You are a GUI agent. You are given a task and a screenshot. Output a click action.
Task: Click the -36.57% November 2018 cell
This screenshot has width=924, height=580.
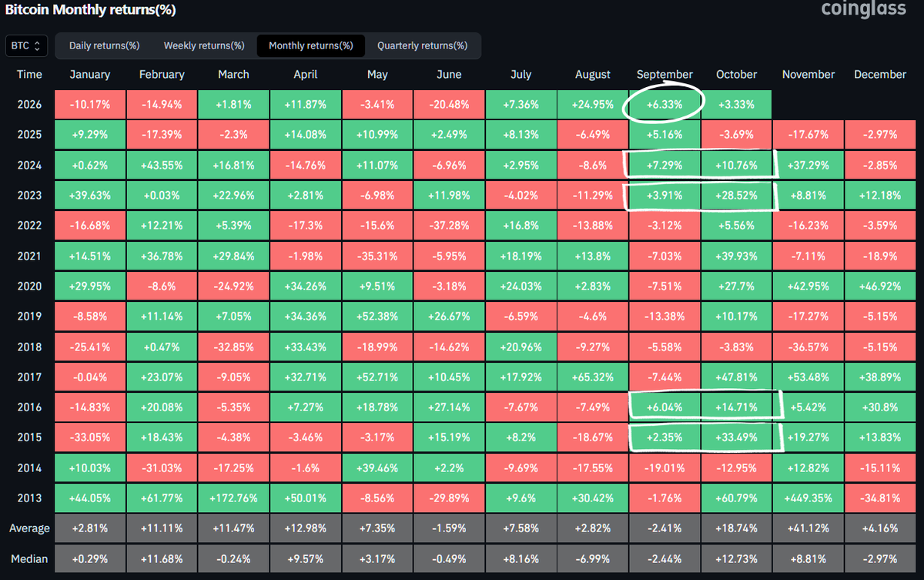[x=808, y=347]
